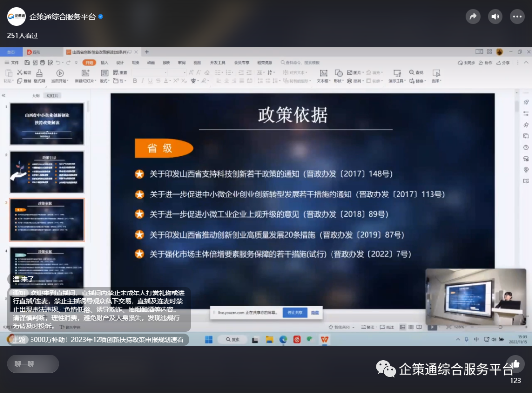Switch to the 审阅 ribbon tab
Viewport: 532px width, 393px height.
point(182,63)
